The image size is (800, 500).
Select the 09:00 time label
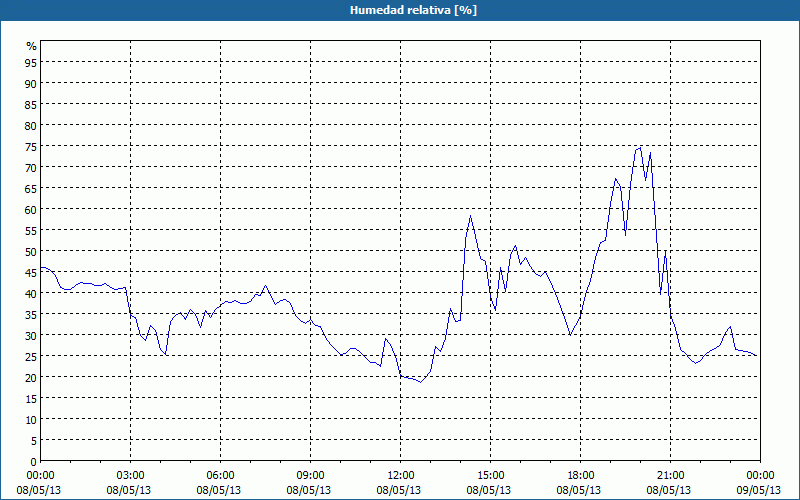pyautogui.click(x=311, y=476)
